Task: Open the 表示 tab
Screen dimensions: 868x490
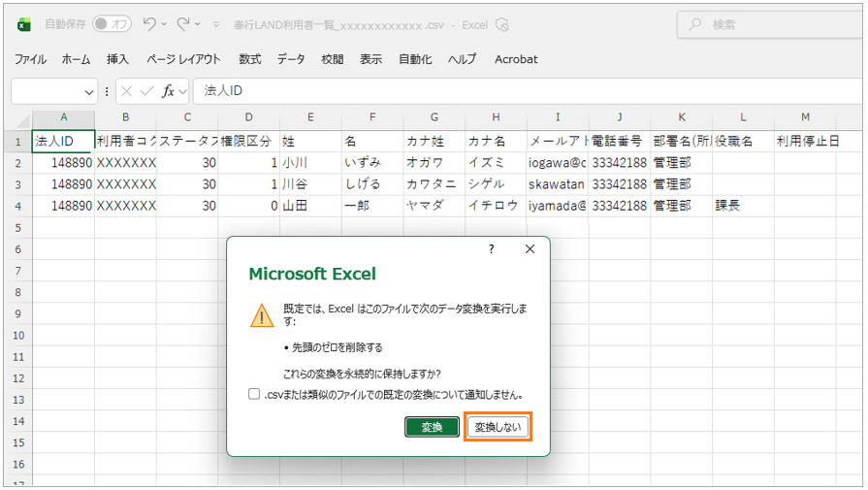Action: tap(370, 59)
